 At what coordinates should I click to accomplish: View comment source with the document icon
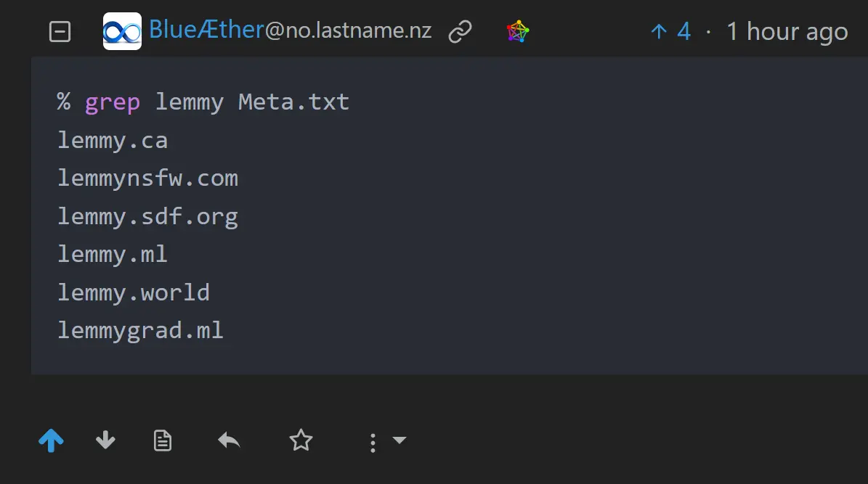(162, 441)
